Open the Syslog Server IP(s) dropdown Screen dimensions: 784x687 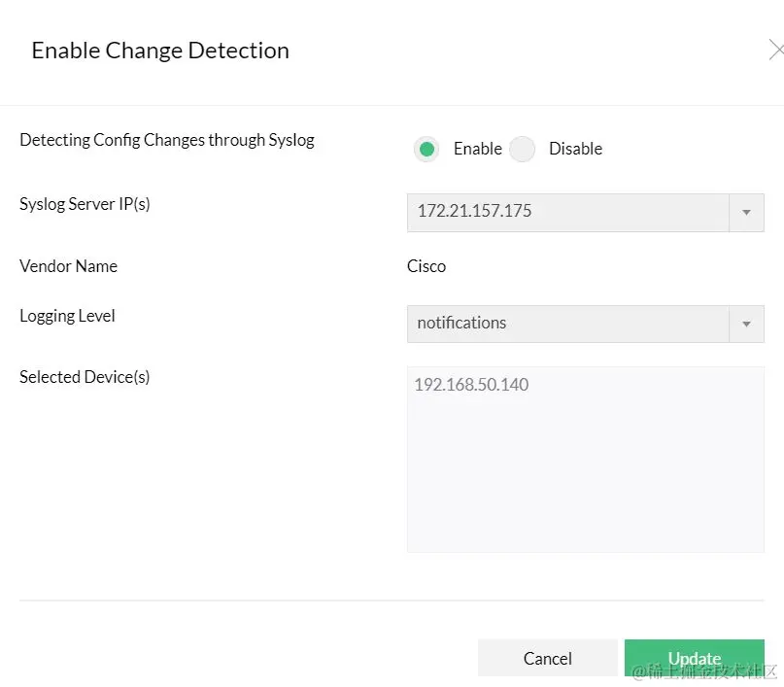[583, 212]
